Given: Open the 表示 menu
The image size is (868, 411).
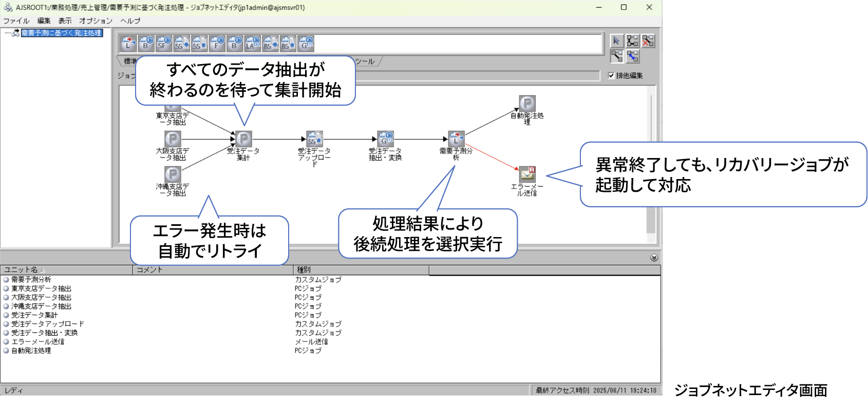Looking at the screenshot, I should click(65, 21).
